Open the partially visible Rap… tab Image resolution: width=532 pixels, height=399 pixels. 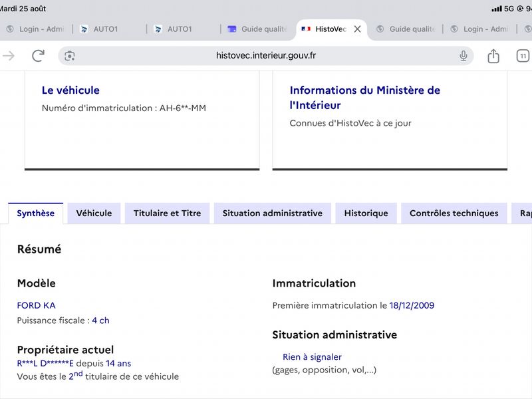[522, 213]
